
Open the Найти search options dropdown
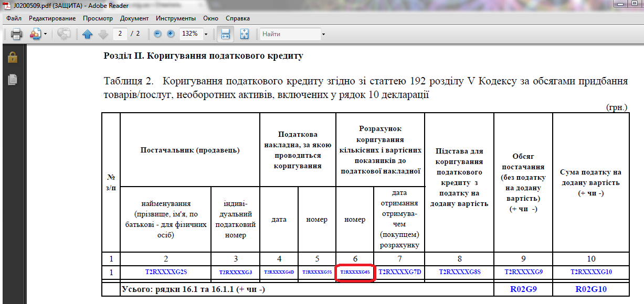pyautogui.click(x=323, y=34)
